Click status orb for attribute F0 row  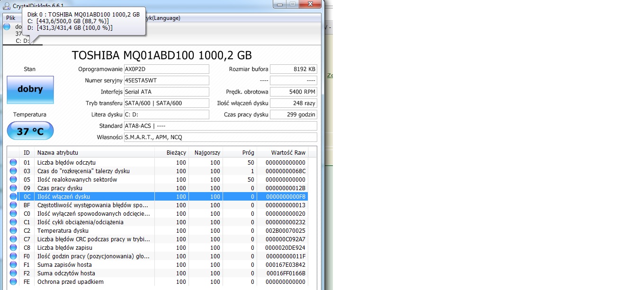13,256
